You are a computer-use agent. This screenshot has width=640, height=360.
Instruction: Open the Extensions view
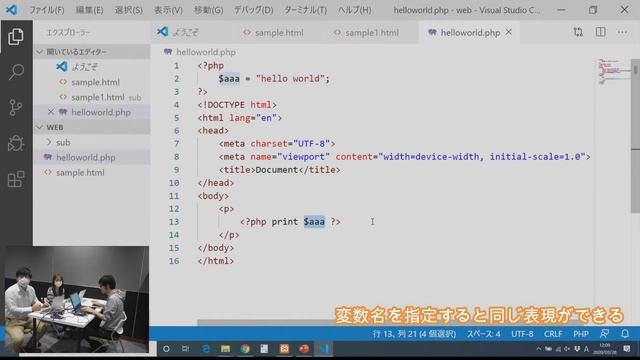coord(16,179)
